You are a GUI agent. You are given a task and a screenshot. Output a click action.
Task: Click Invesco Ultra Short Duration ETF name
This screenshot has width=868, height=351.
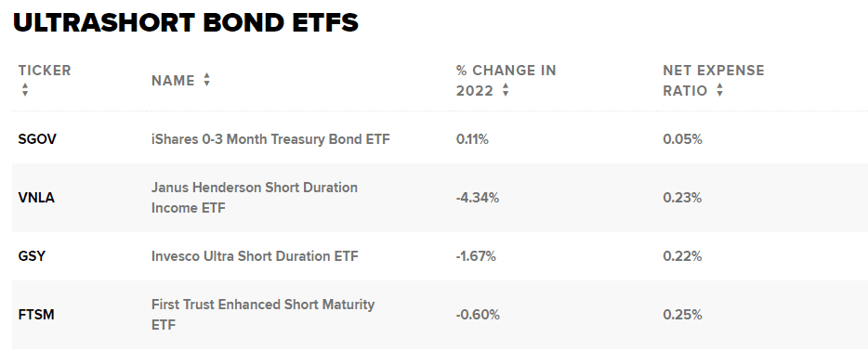click(256, 256)
